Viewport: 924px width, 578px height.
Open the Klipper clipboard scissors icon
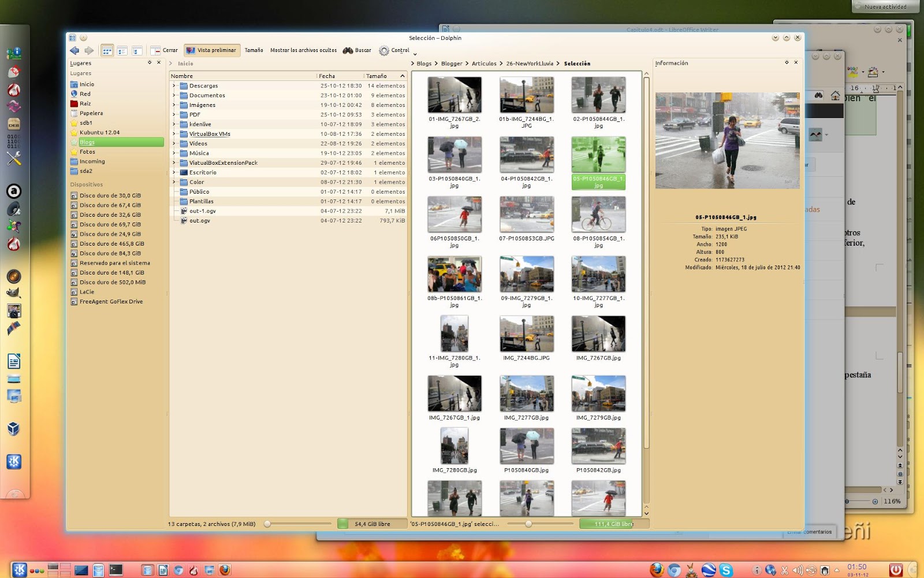coord(784,570)
